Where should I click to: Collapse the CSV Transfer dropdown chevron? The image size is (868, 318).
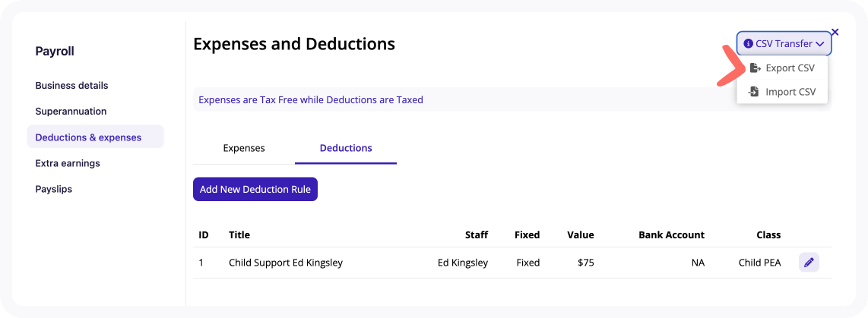point(820,44)
